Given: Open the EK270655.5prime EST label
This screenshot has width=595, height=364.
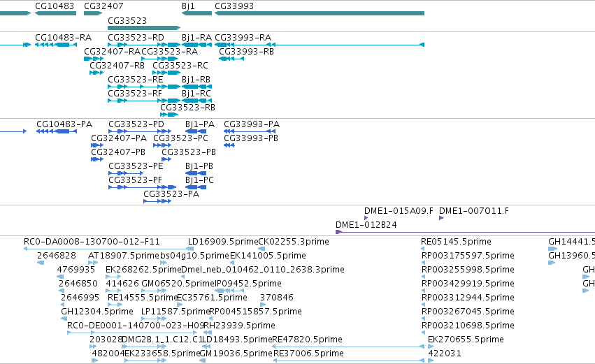Looking at the screenshot, I should pos(466,340).
